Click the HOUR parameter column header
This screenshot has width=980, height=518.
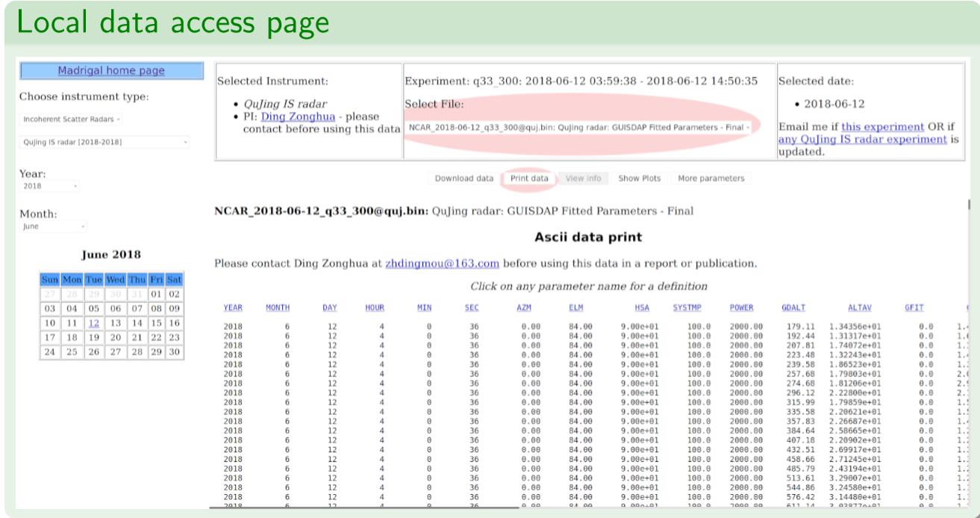(x=375, y=308)
